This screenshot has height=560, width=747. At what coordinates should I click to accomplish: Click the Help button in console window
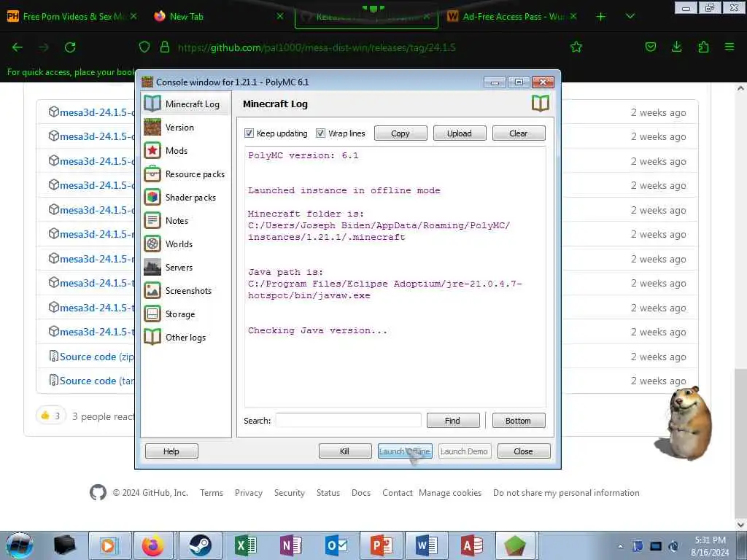[x=171, y=451]
